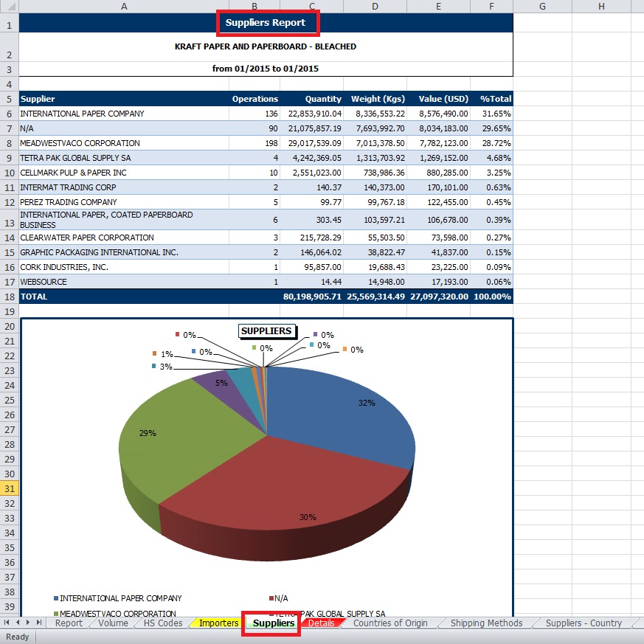Select column D header

pyautogui.click(x=375, y=6)
